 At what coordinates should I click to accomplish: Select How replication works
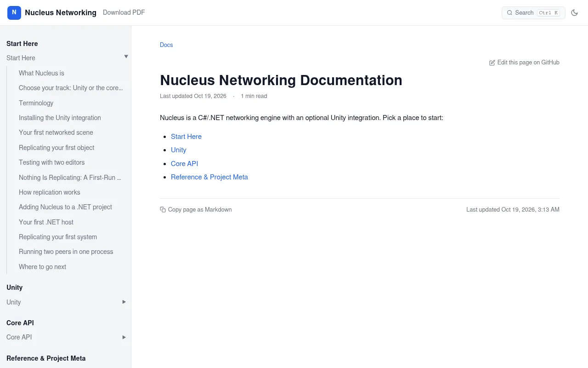click(x=50, y=192)
